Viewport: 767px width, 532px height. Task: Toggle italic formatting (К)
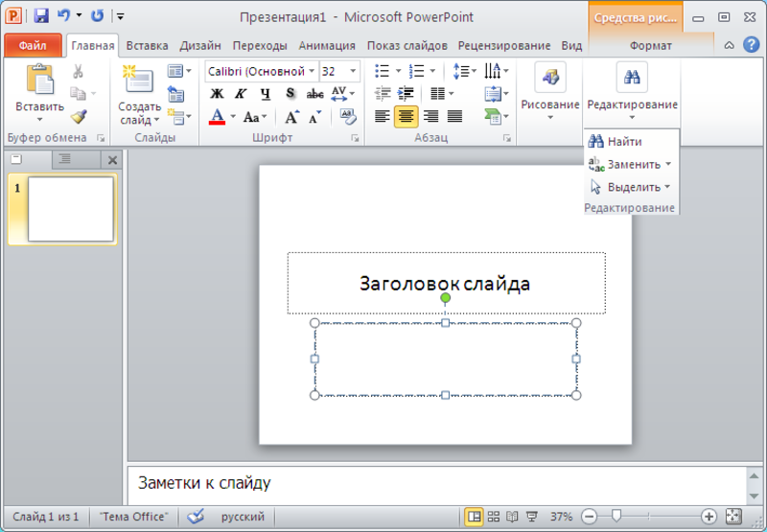[x=241, y=94]
